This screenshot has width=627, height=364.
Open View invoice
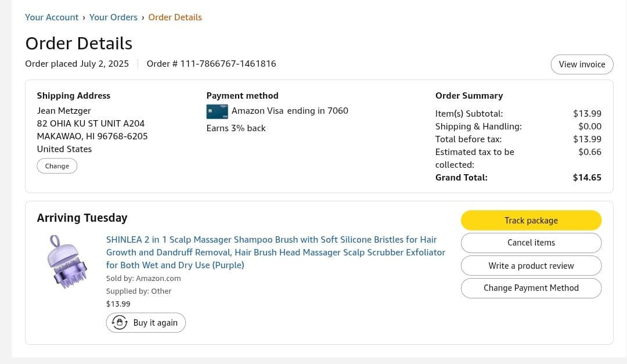[582, 64]
